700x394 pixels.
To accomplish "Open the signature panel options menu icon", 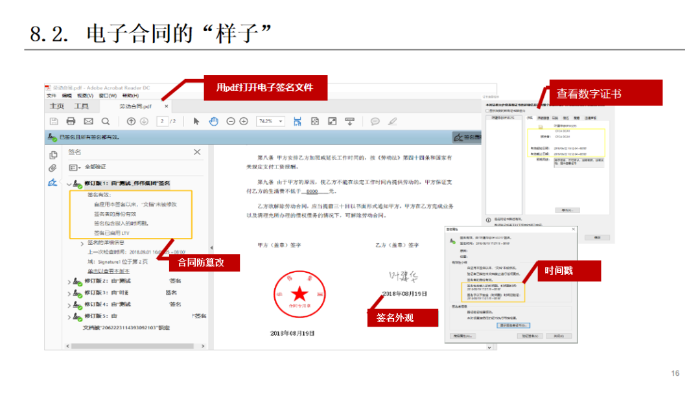I will pos(75,167).
